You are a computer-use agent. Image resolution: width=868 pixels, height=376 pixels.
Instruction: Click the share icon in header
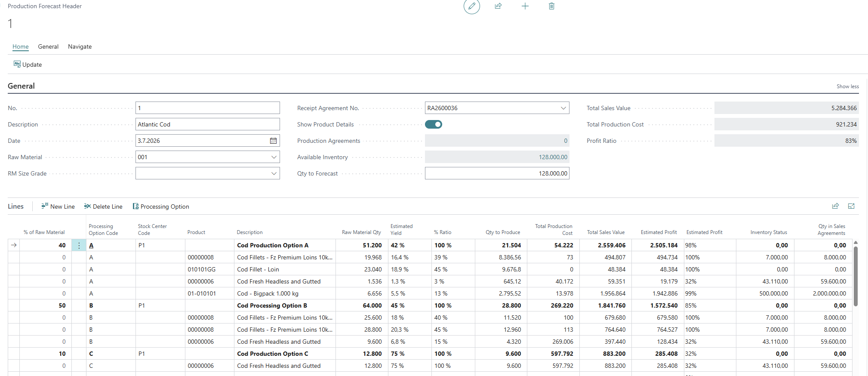pos(498,6)
